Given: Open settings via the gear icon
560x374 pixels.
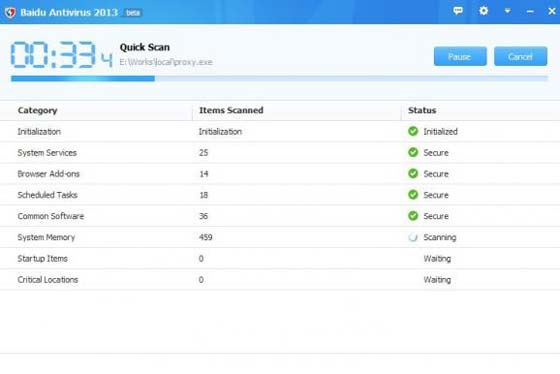Looking at the screenshot, I should click(483, 11).
